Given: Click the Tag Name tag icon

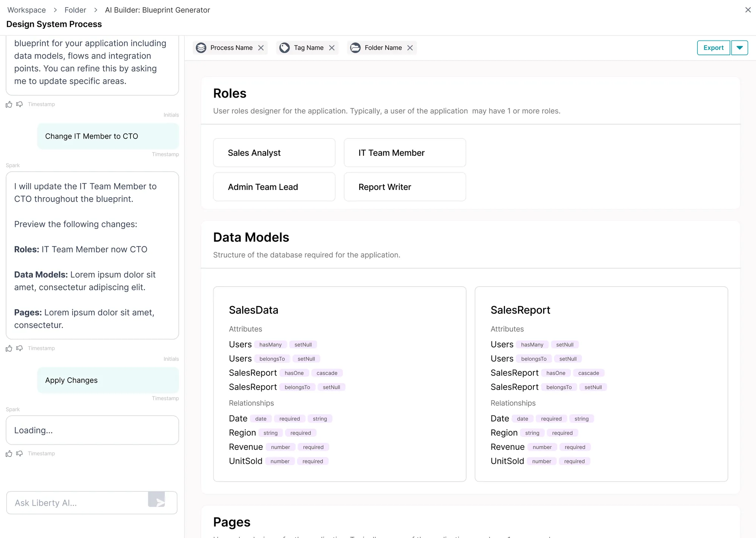Looking at the screenshot, I should [284, 48].
